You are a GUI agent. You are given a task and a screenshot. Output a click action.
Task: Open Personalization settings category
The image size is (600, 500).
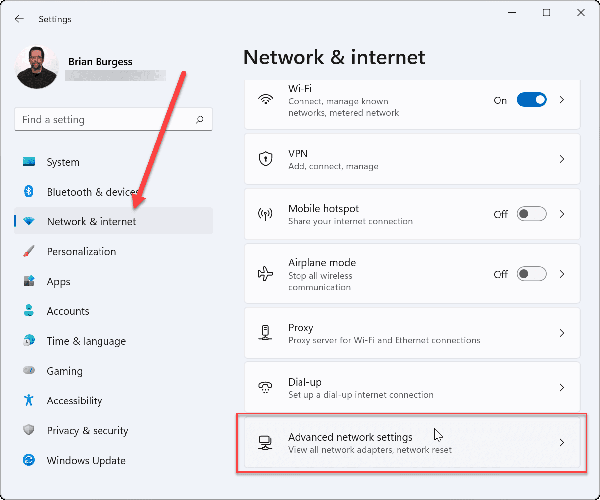click(x=113, y=251)
